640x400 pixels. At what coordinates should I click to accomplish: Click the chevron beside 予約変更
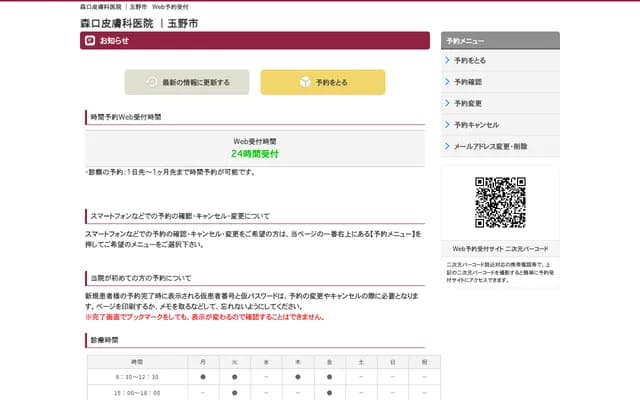click(447, 103)
